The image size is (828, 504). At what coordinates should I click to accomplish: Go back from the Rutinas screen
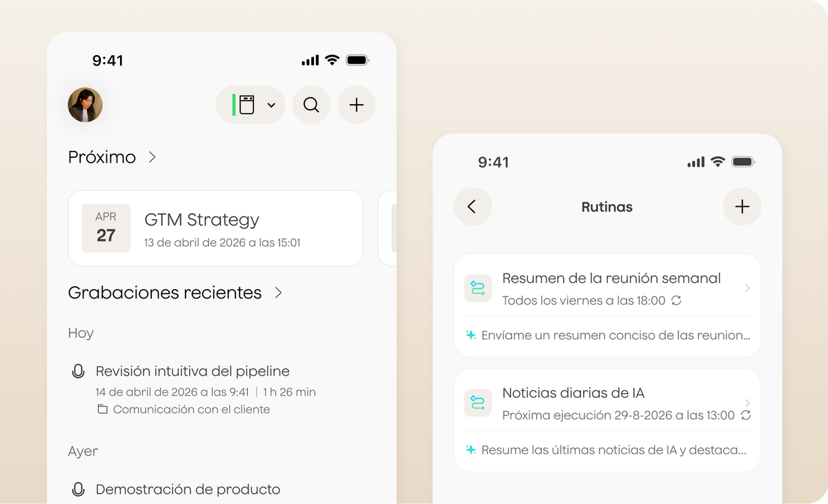(473, 206)
